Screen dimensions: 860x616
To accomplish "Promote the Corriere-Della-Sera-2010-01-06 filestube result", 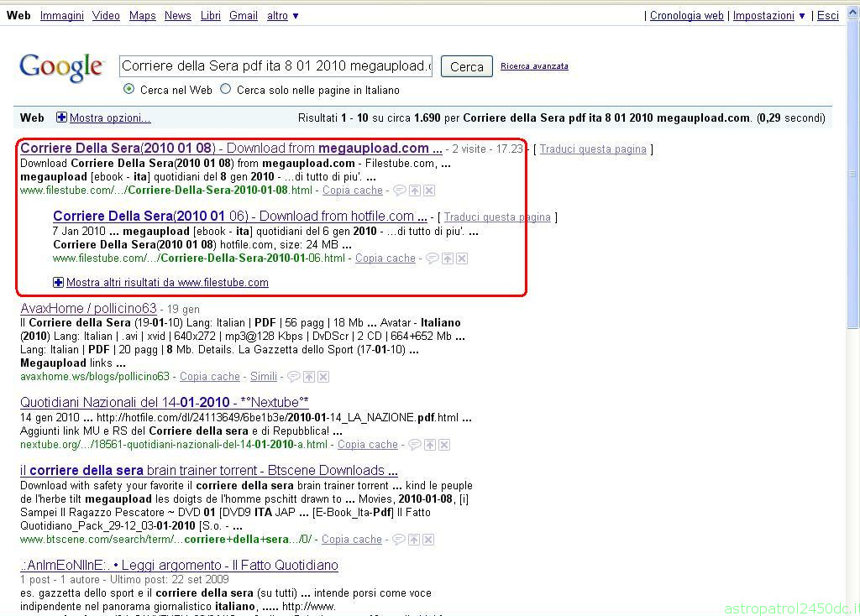I will point(448,258).
